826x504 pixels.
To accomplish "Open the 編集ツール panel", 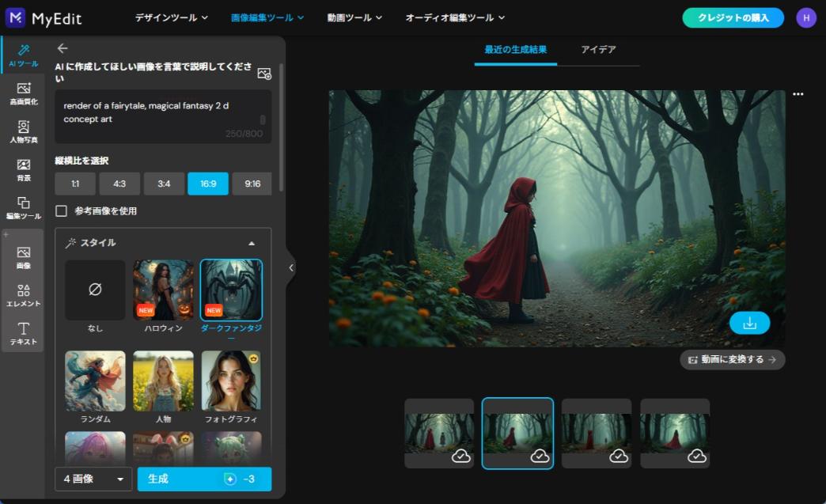I will point(22,207).
